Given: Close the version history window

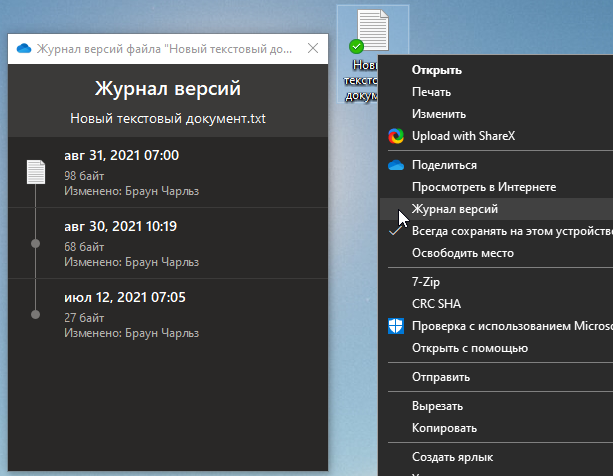Looking at the screenshot, I should [313, 48].
